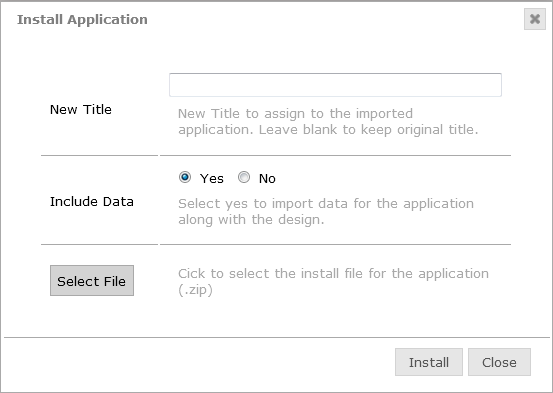Dismiss dialog with the X icon
Image resolution: width=553 pixels, height=393 pixels.
click(535, 19)
